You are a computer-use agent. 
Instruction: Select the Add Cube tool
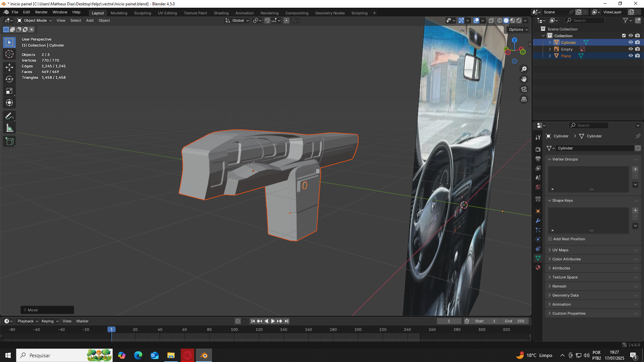click(9, 141)
